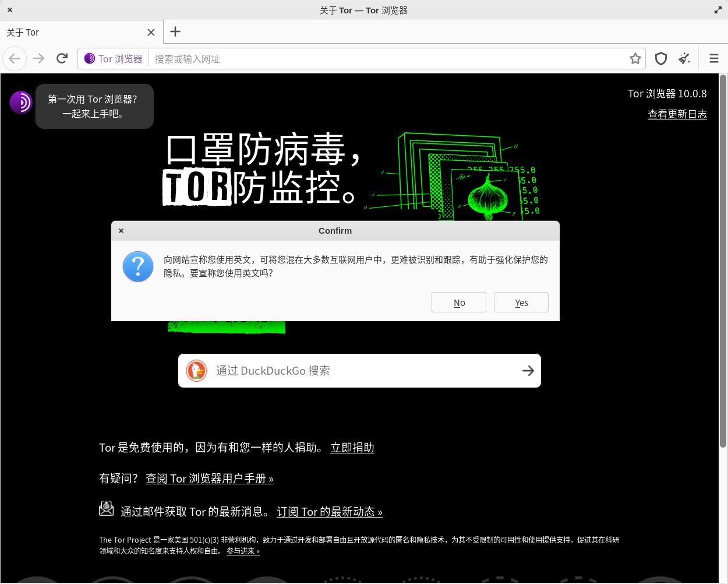Close the 关于 Tor tab

pyautogui.click(x=151, y=33)
